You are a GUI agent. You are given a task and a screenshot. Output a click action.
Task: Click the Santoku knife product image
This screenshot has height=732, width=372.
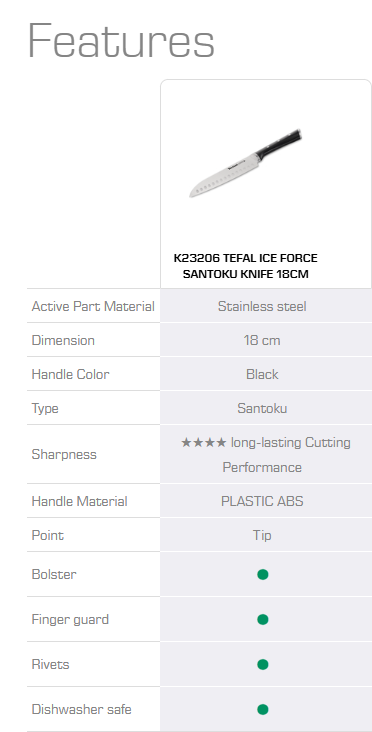pos(246,163)
